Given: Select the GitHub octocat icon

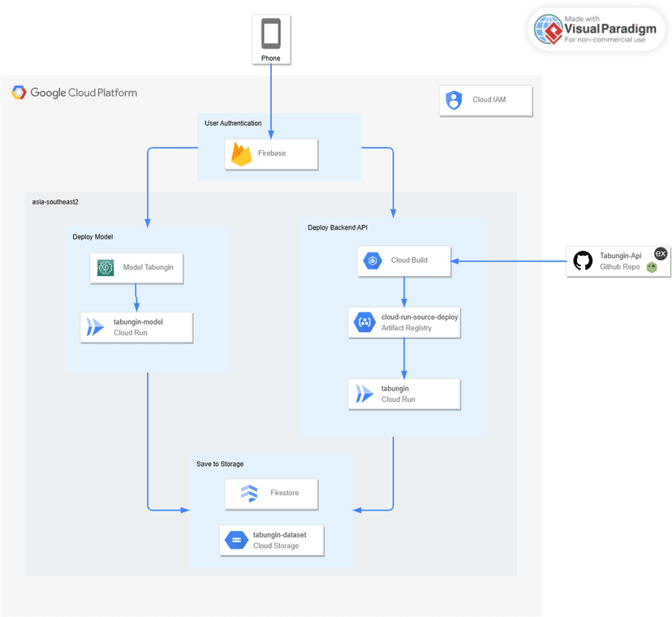Looking at the screenshot, I should point(583,261).
